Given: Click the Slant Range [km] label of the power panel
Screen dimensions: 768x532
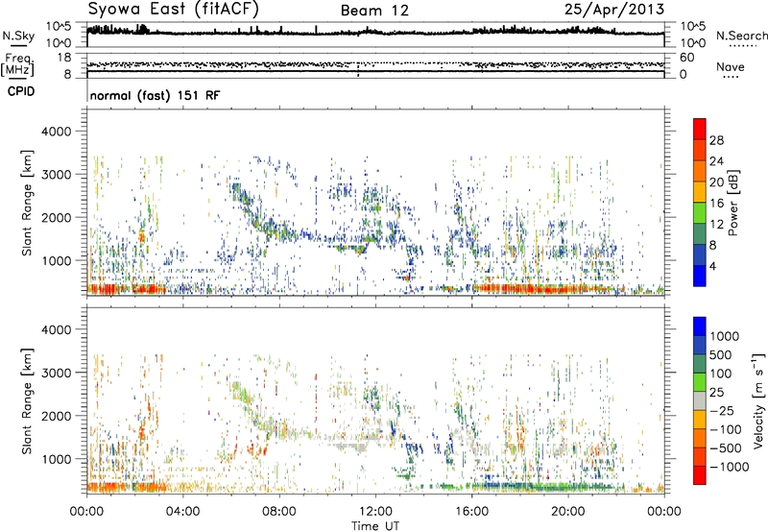Looking at the screenshot, I should coord(27,203).
